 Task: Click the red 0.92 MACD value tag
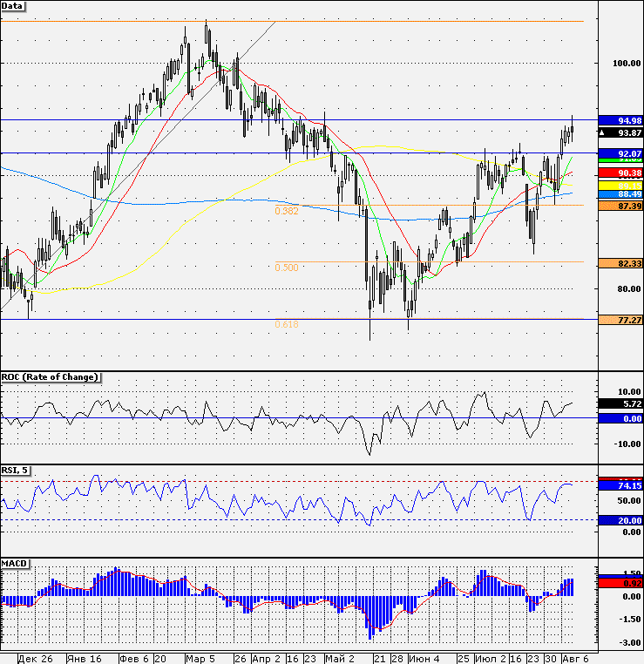(x=621, y=584)
